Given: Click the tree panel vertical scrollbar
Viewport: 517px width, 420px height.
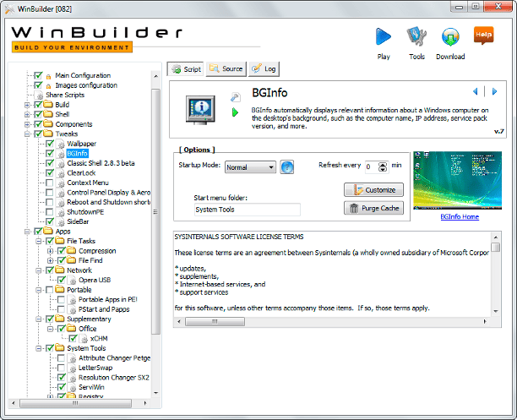Looking at the screenshot, I should [x=156, y=211].
